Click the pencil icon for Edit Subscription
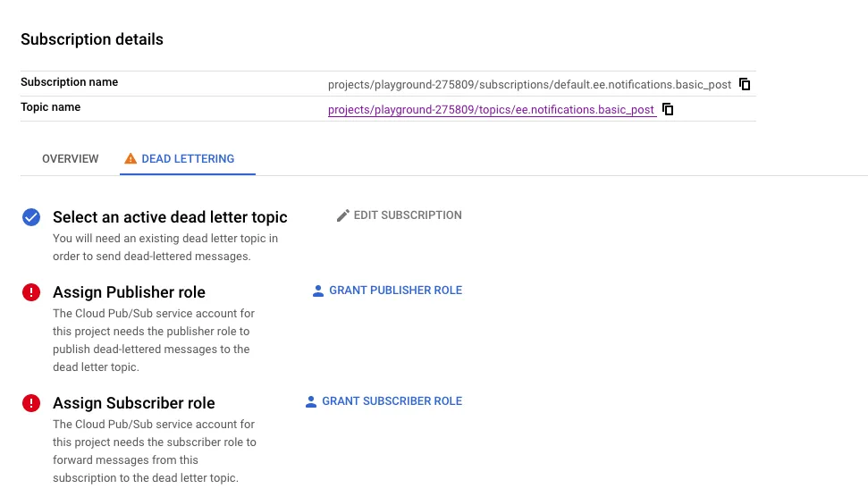868x497 pixels. click(x=342, y=215)
